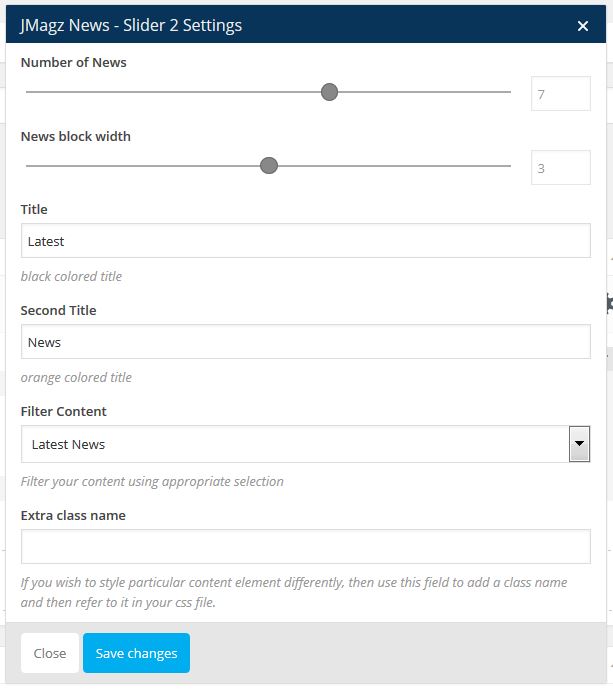This screenshot has height=690, width=613.
Task: Click the Filter Content label
Action: [x=63, y=411]
